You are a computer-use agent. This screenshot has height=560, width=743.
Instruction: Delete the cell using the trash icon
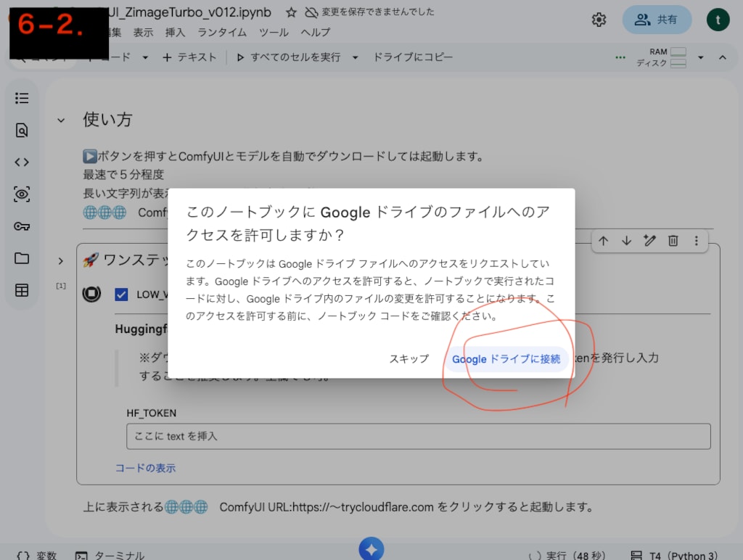click(x=672, y=241)
